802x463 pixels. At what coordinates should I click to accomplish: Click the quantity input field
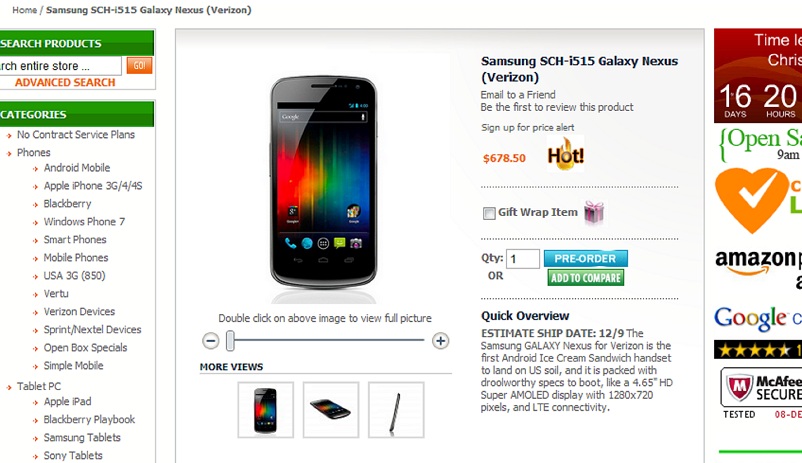pos(523,259)
